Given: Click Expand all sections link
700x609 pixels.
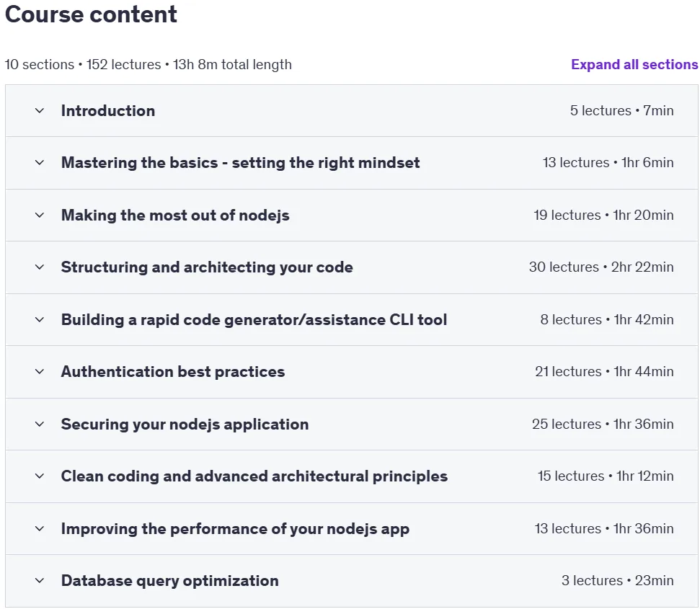Looking at the screenshot, I should (x=634, y=65).
